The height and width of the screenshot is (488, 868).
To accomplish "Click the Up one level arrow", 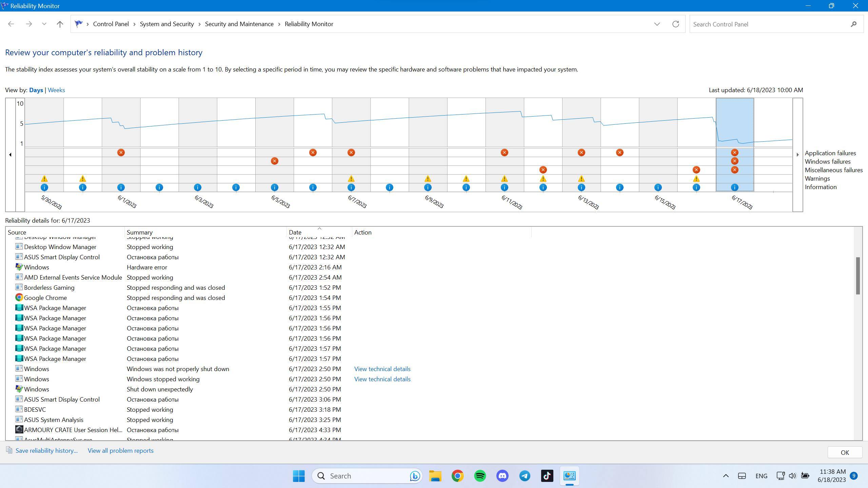I will tap(60, 24).
